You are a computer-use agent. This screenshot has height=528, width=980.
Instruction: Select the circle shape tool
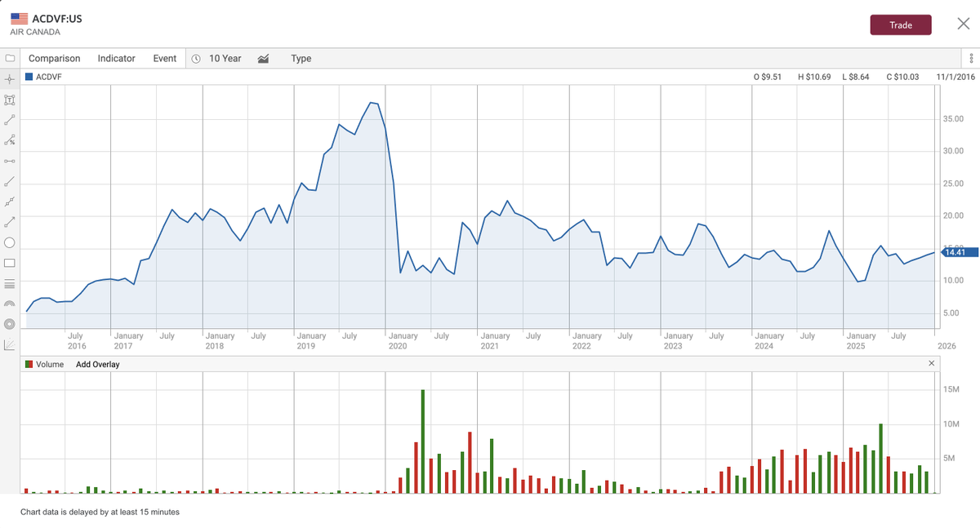(10, 243)
